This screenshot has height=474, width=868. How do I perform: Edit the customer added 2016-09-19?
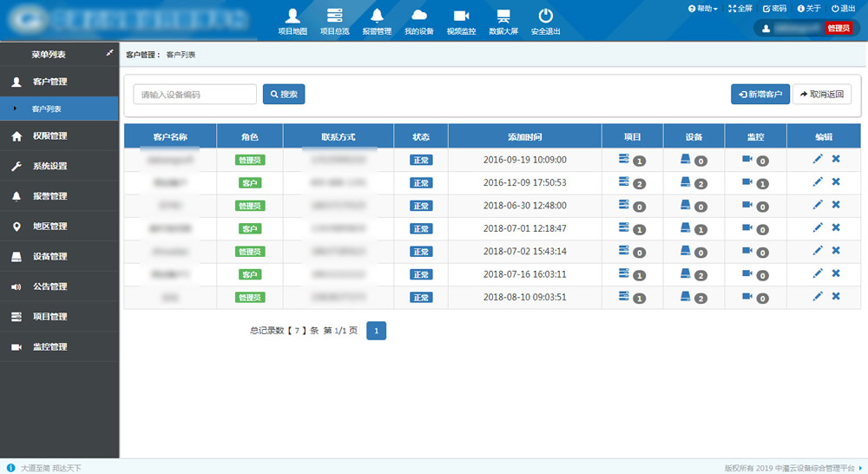[817, 159]
